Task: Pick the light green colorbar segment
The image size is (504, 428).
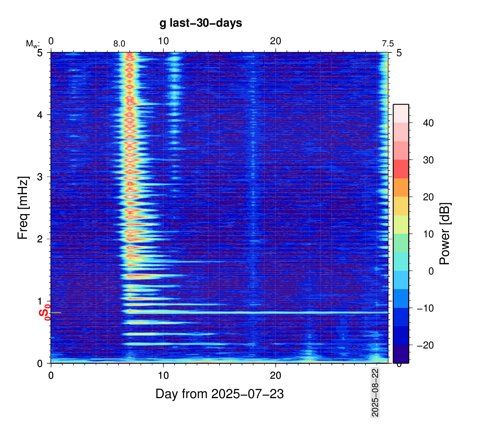Action: click(401, 243)
